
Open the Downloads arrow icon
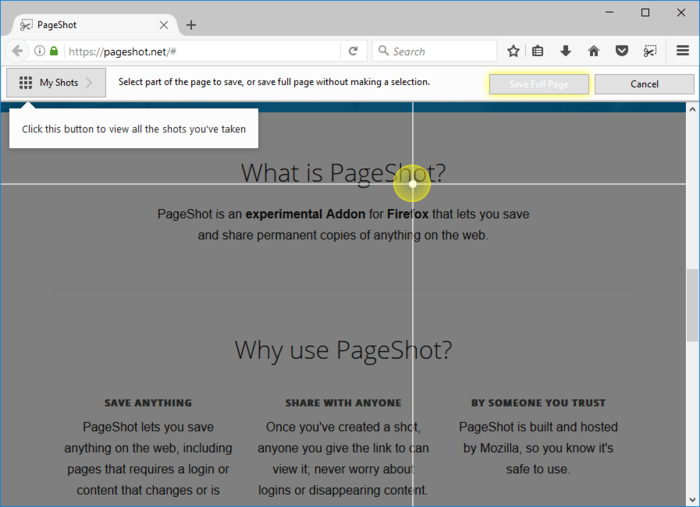tap(566, 51)
